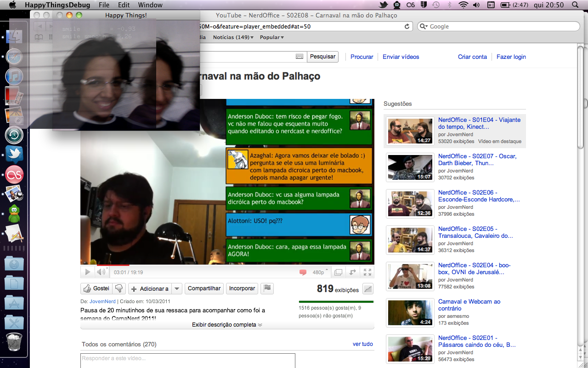Click the Fazer login link
The height and width of the screenshot is (368, 588).
(511, 57)
